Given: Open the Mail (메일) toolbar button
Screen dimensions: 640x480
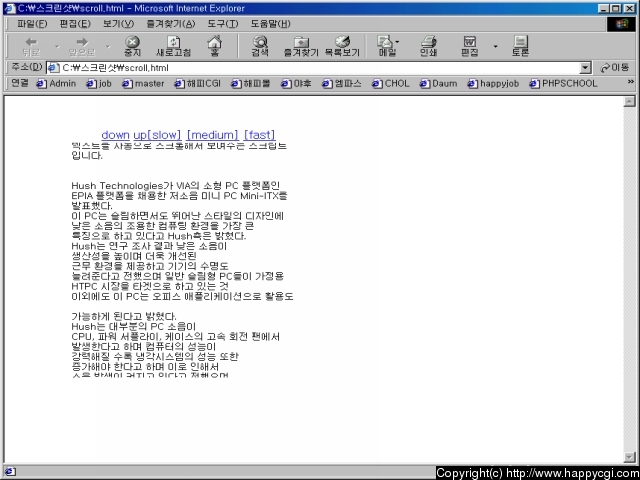Looking at the screenshot, I should [387, 46].
